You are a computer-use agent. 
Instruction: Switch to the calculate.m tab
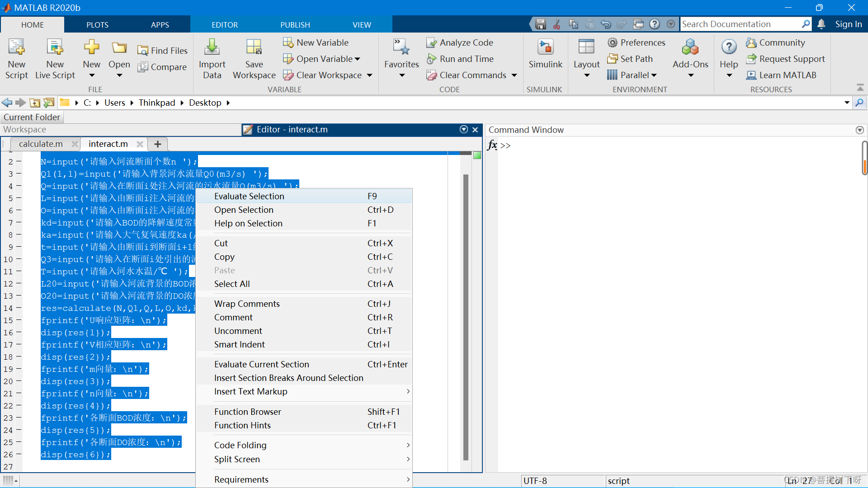coord(41,144)
